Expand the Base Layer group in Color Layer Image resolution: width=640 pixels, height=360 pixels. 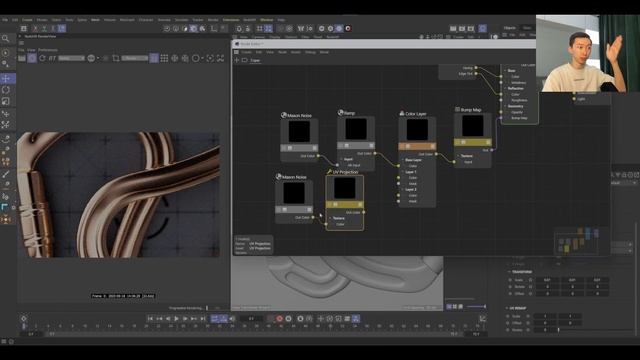coord(403,160)
